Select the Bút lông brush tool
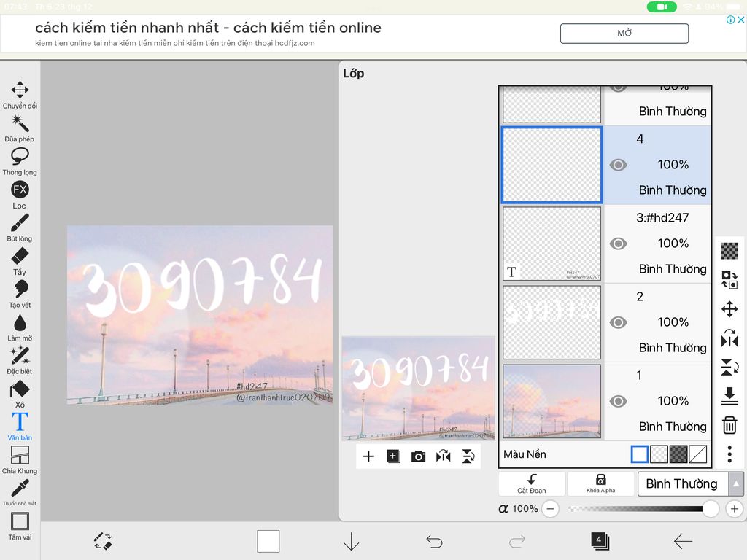Image resolution: width=747 pixels, height=560 pixels. click(20, 227)
